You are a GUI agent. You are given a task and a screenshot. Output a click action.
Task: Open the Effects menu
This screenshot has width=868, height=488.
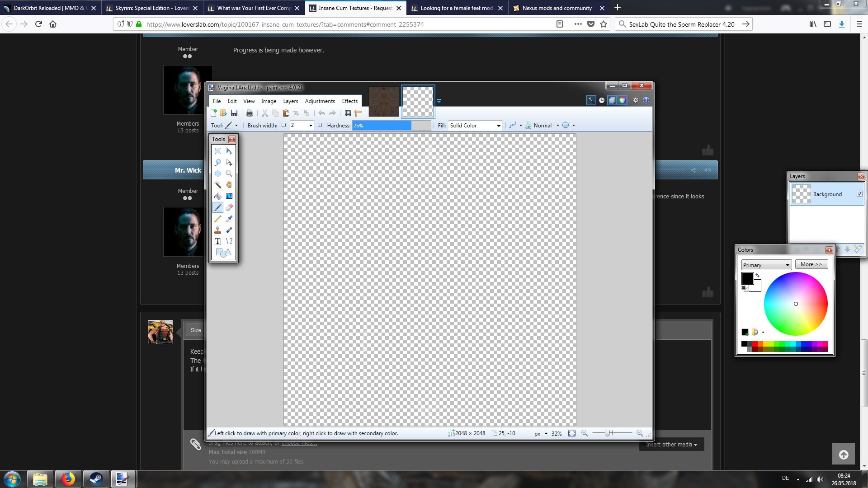(350, 101)
